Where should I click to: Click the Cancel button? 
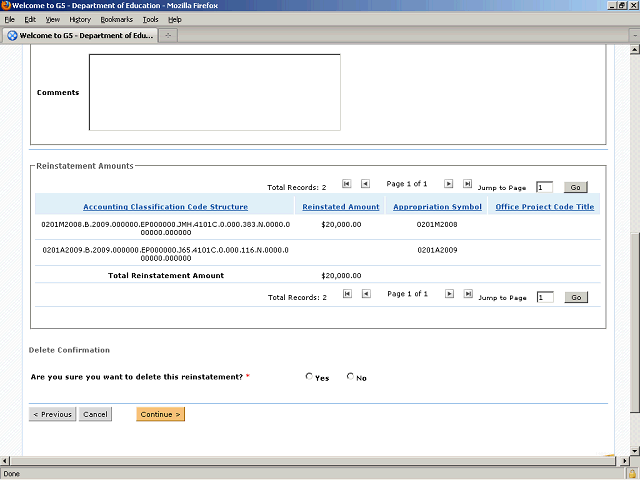[95, 414]
